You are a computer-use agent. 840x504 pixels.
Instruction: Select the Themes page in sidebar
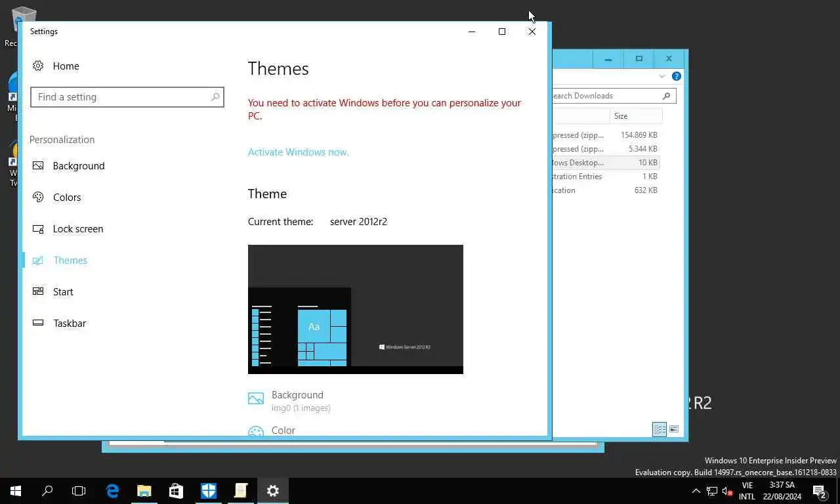(x=60, y=261)
